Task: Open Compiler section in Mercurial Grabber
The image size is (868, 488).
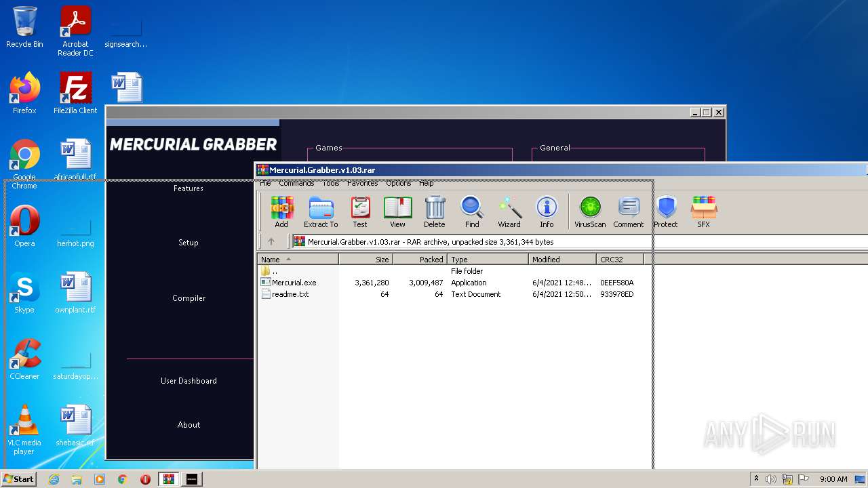Action: [x=189, y=298]
